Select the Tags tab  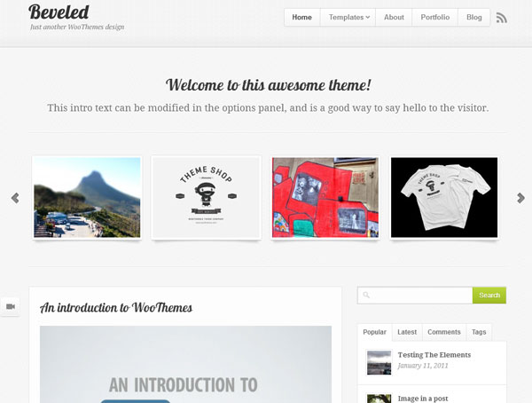(479, 332)
